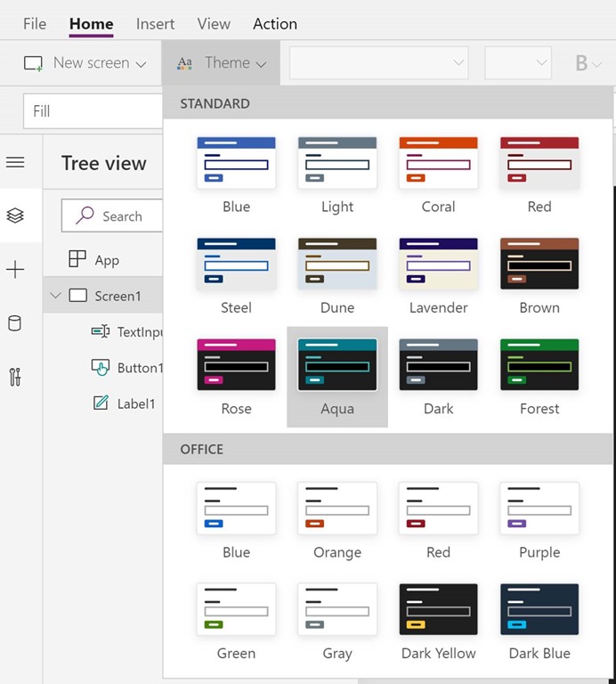
Task: Select the Label1 control in tree
Action: tap(135, 403)
